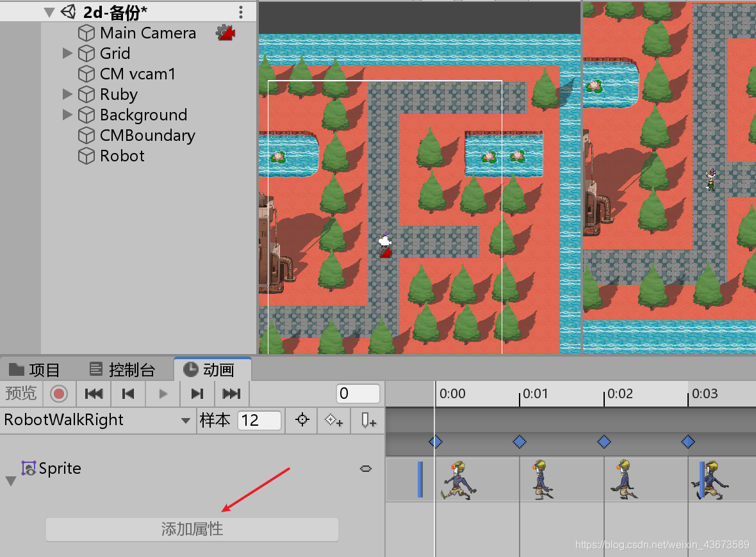Click the robot sprite thumbnail at 0:03
756x557 pixels.
coord(711,481)
